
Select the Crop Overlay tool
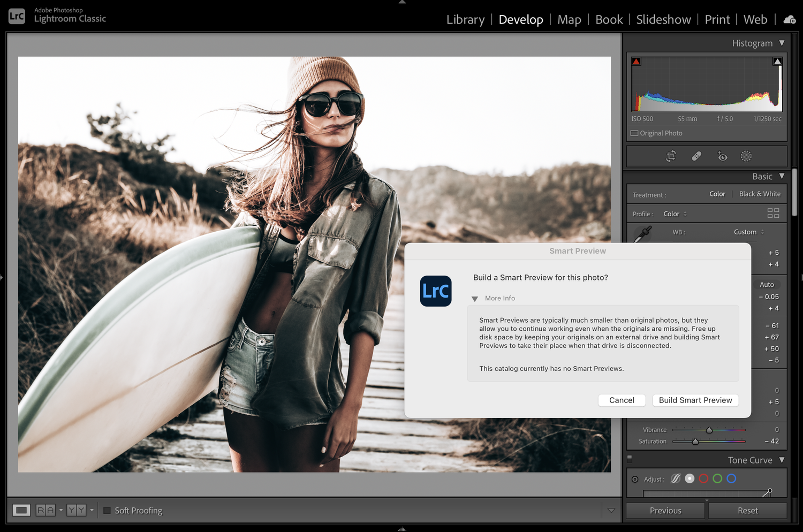point(671,156)
